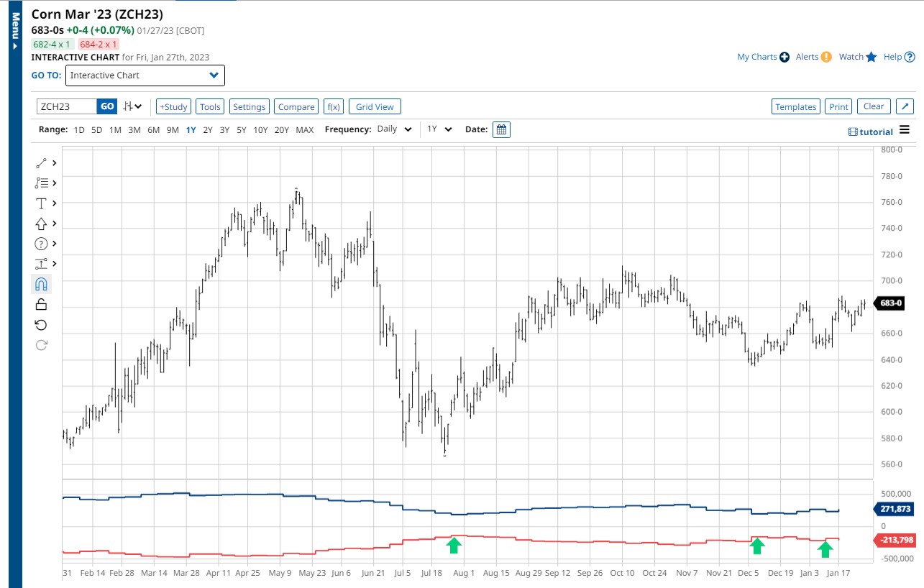
Task: Select the Fibonacci levels tool icon
Action: (41, 183)
